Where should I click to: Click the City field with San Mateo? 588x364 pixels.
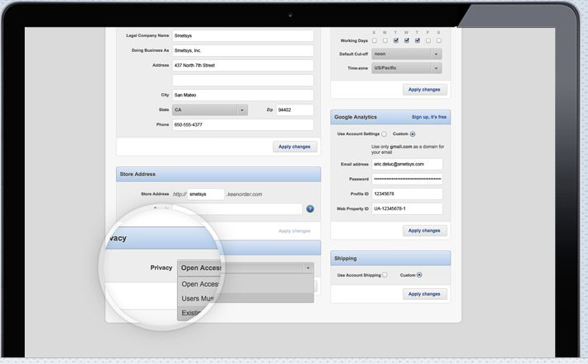pos(243,95)
